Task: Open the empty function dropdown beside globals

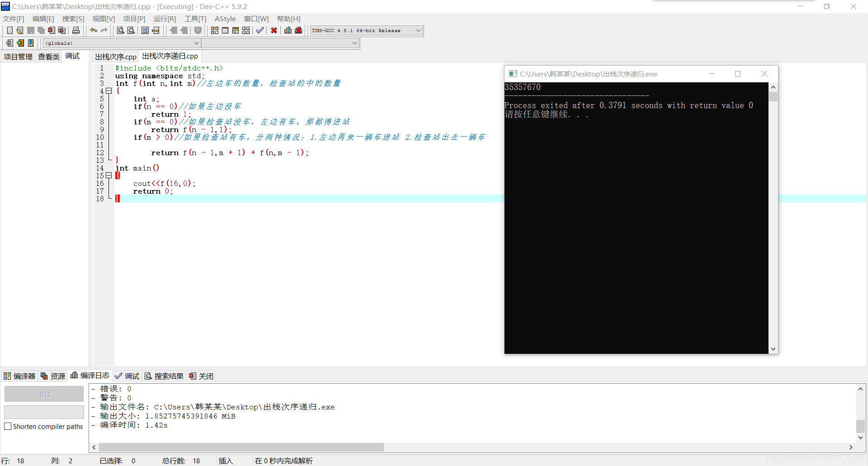Action: (280, 43)
